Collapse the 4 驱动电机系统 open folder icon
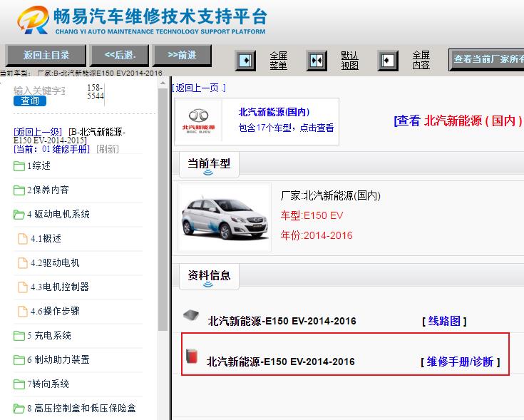The height and width of the screenshot is (420, 524). click(19, 215)
